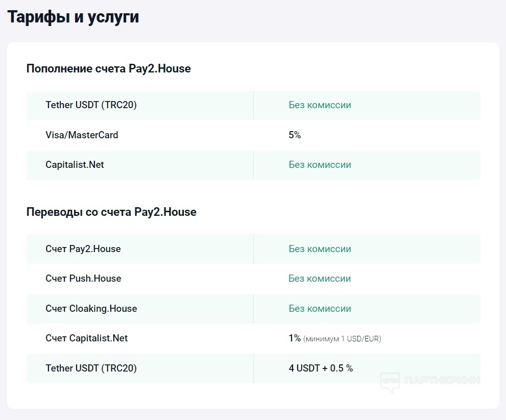Click 'Без комиссии' next to deposit Tether USDT

(320, 105)
